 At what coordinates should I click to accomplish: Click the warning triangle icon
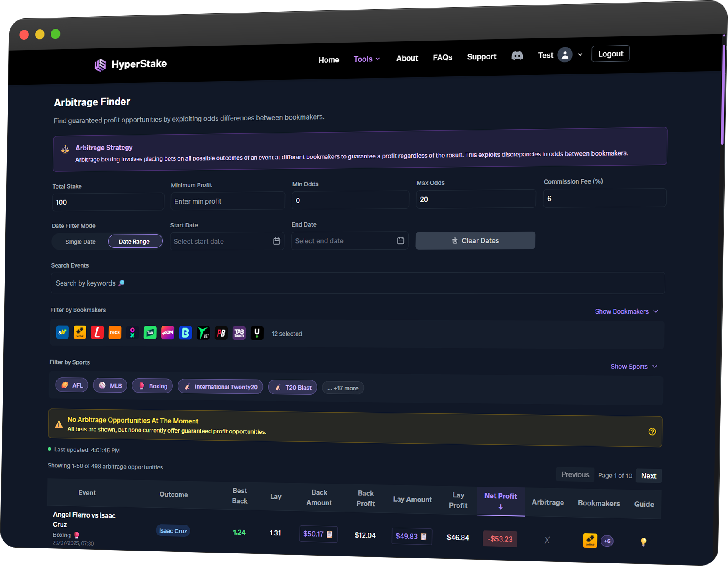pos(59,425)
